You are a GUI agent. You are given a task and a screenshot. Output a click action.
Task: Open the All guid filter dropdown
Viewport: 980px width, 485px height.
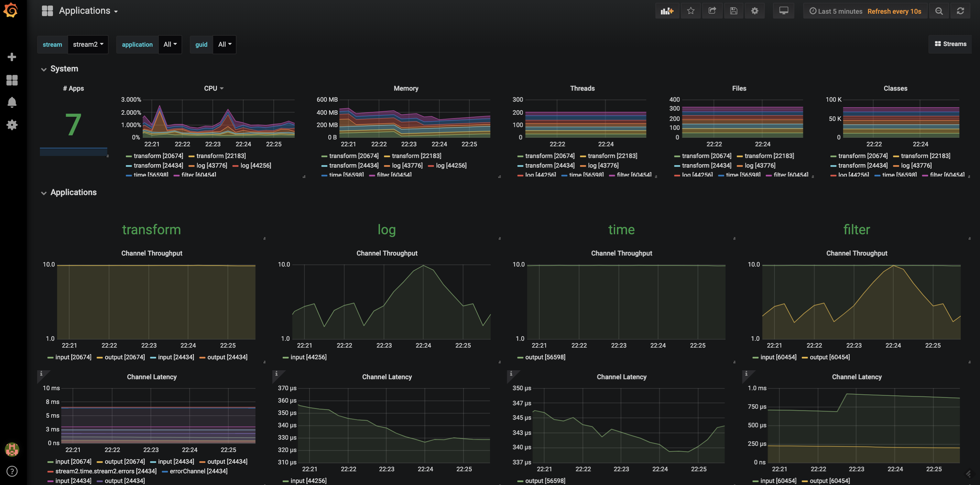coord(223,44)
